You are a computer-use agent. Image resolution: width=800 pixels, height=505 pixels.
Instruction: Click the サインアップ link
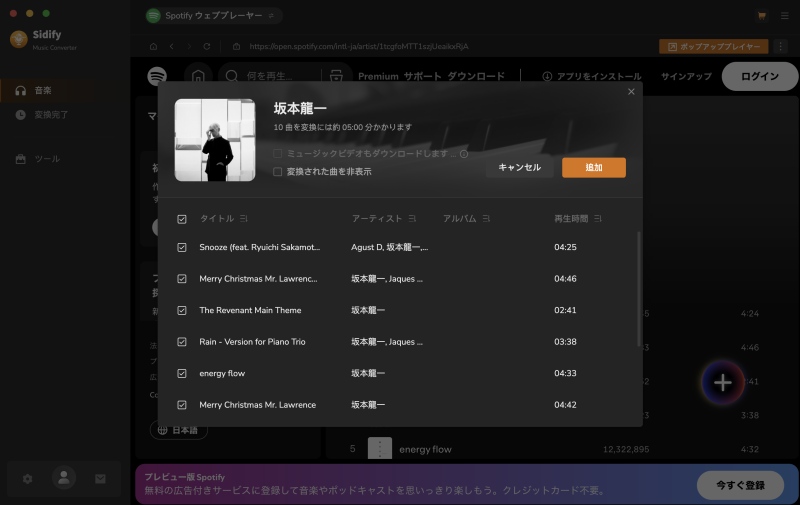(x=686, y=77)
